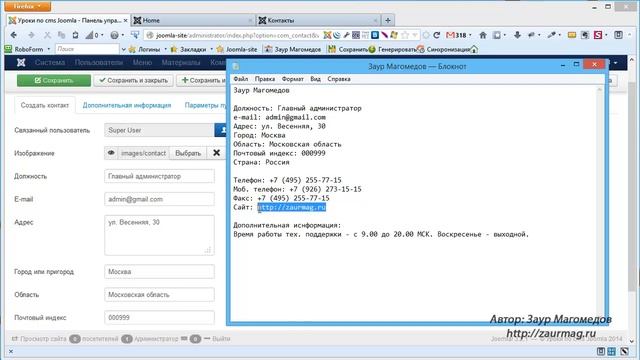The height and width of the screenshot is (360, 640).
Task: Expand the Логины dropdown arrow
Action: (165, 49)
